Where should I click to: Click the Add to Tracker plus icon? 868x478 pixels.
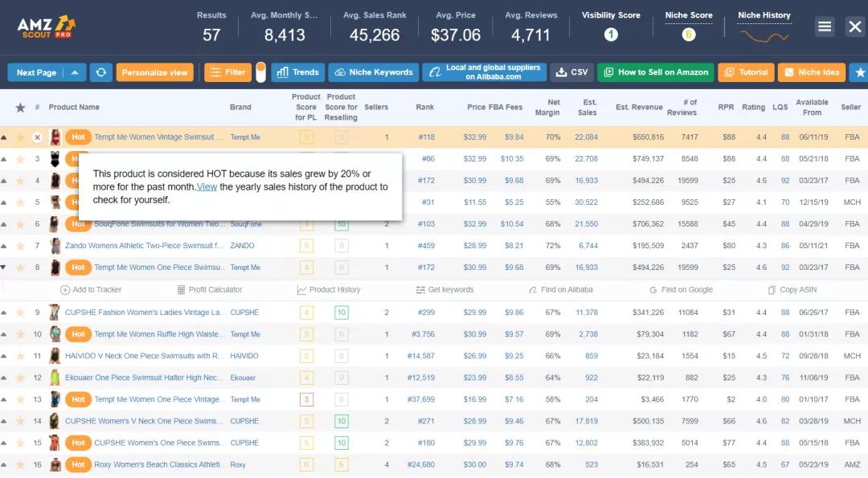(x=65, y=290)
